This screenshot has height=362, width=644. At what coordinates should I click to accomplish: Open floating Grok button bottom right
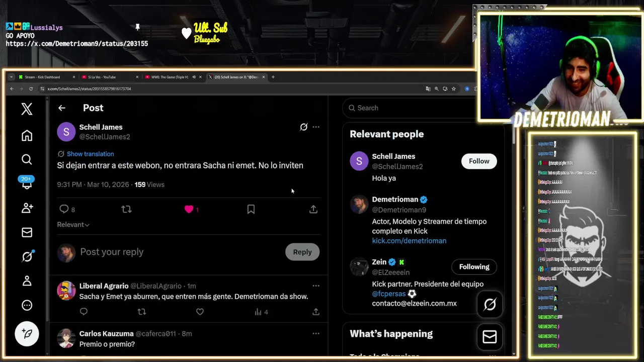pyautogui.click(x=490, y=304)
